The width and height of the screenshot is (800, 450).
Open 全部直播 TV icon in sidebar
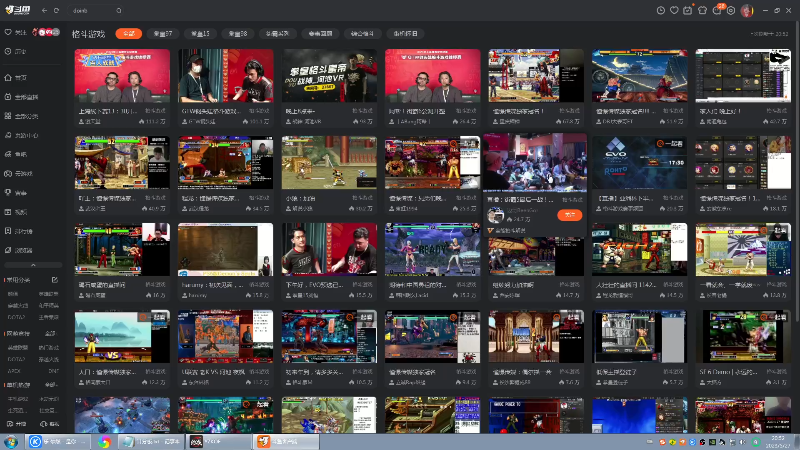tap(21, 97)
